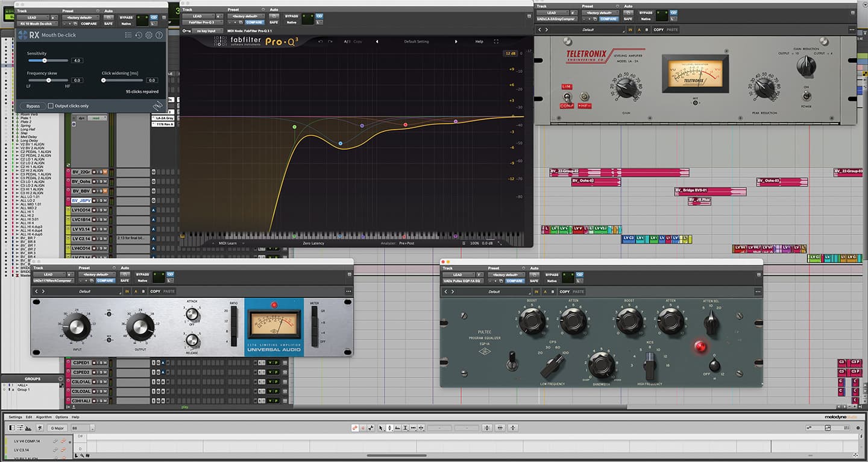868x462 pixels.
Task: Open RX Mouth De-click preset list icon
Action: (128, 36)
